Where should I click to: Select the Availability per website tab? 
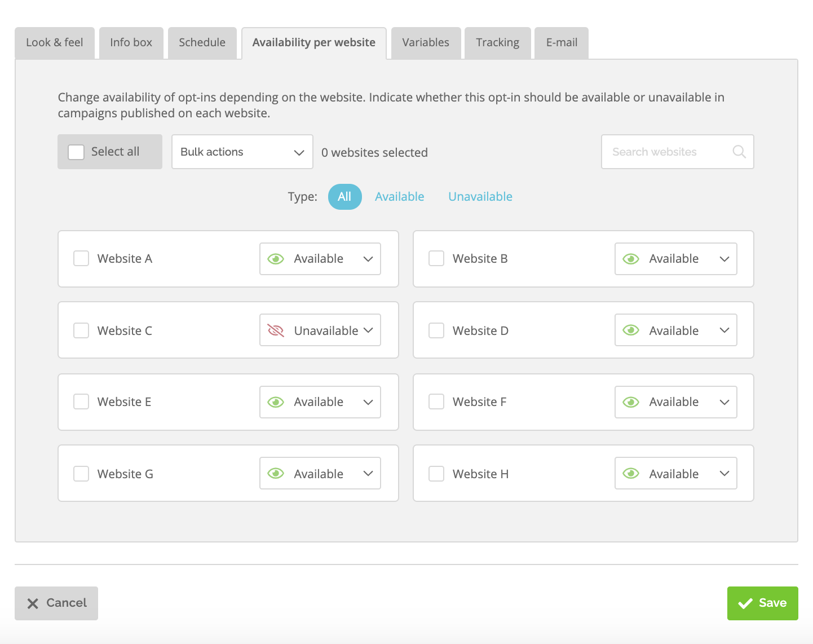314,43
